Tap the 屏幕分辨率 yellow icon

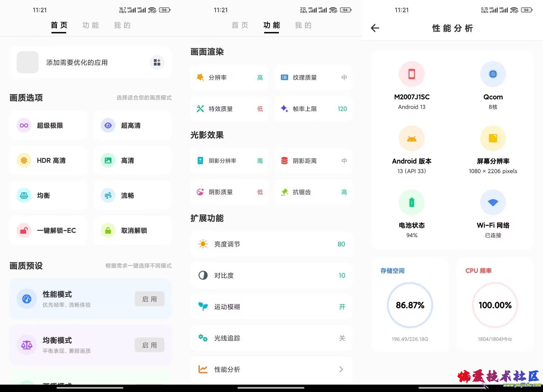pos(493,138)
